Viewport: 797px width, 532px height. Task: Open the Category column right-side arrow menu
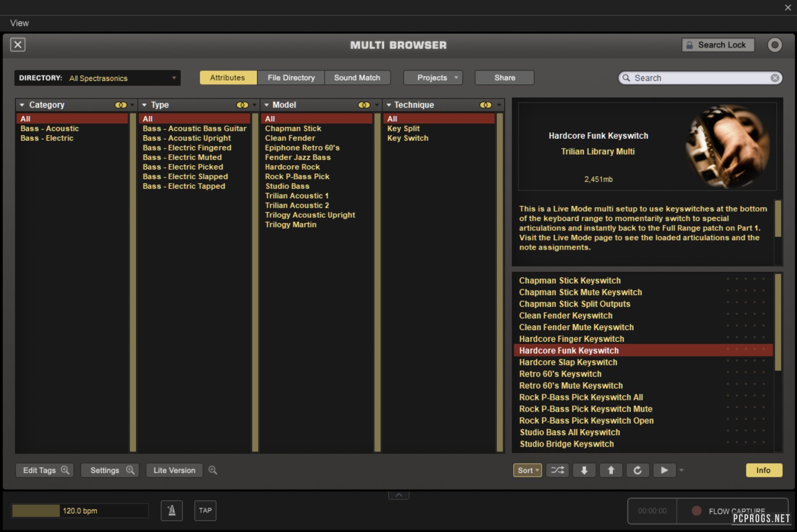click(132, 105)
